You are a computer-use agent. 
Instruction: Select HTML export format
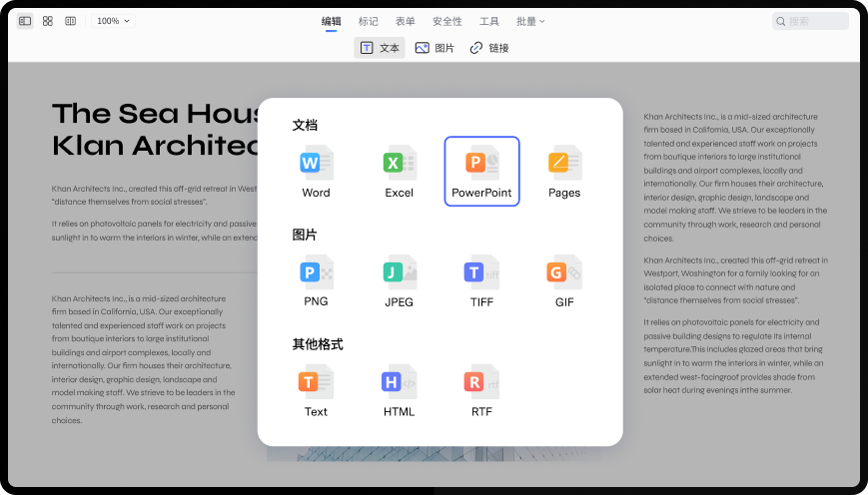point(400,390)
